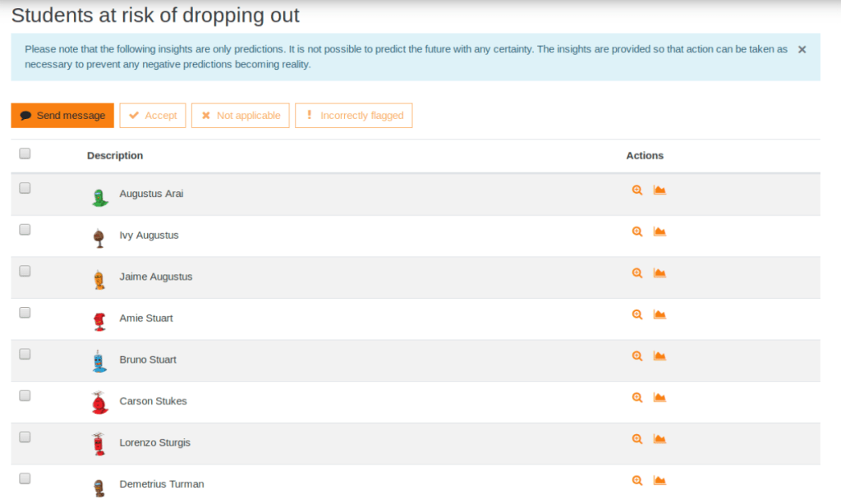View prediction details magnifier for Lorenzo Sturgis

click(x=636, y=439)
